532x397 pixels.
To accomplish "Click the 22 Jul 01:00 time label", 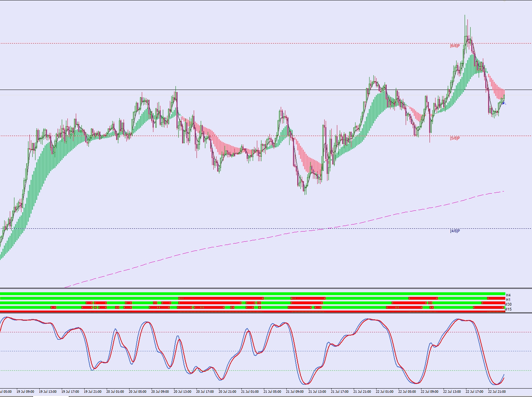I will point(385,391).
